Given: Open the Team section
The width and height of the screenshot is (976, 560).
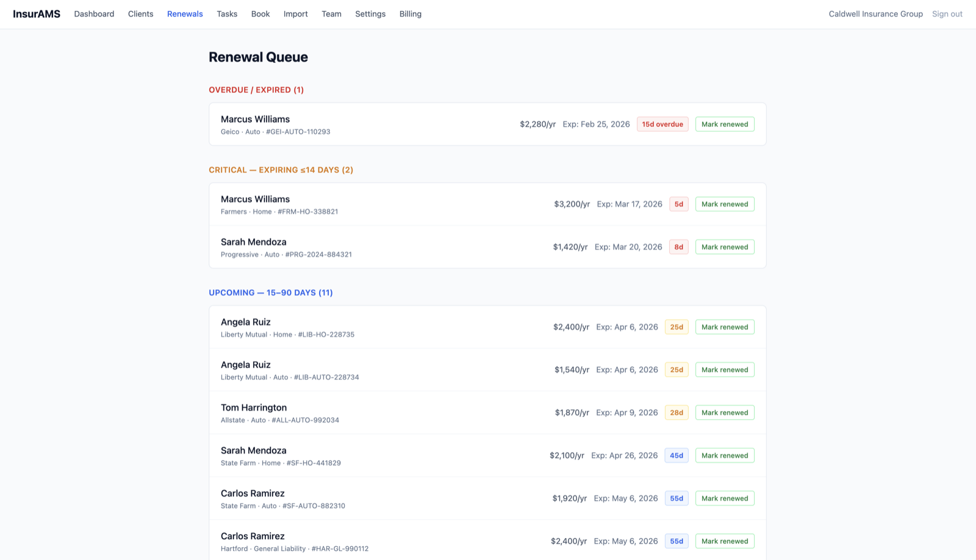Looking at the screenshot, I should [331, 13].
